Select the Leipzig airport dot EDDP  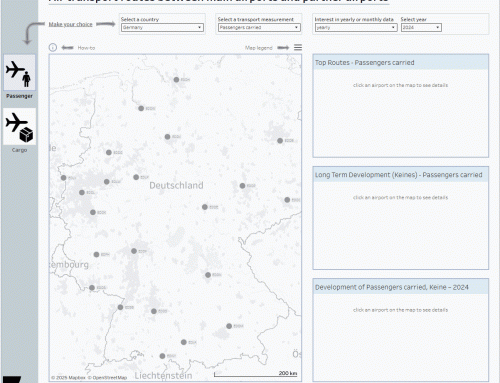click(x=242, y=186)
